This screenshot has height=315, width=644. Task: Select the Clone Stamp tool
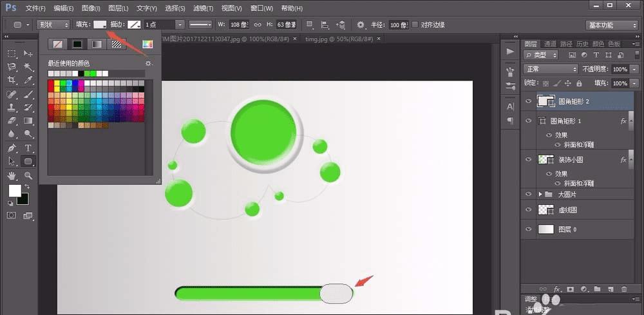click(x=12, y=108)
